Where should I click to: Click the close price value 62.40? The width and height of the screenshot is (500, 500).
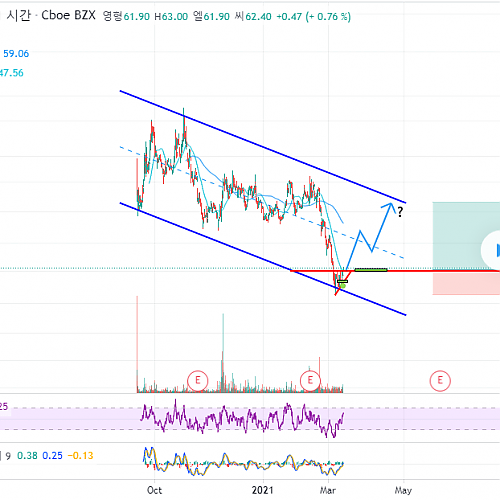(x=258, y=17)
